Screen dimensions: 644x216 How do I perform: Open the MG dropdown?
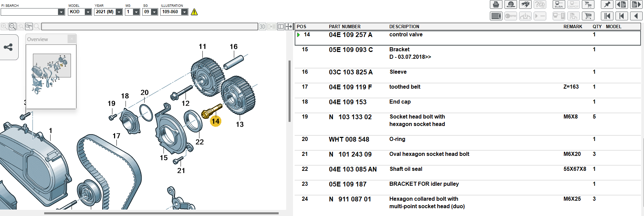pos(136,12)
